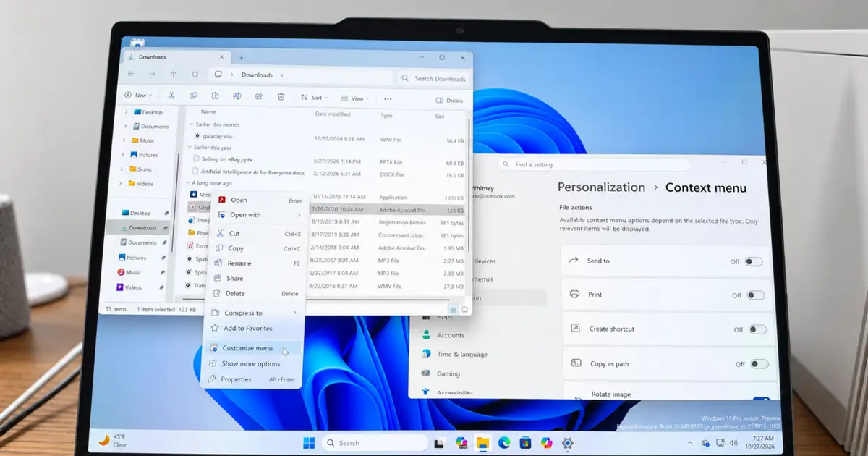Open the New dropdown in Explorer
868x456 pixels.
pyautogui.click(x=138, y=95)
